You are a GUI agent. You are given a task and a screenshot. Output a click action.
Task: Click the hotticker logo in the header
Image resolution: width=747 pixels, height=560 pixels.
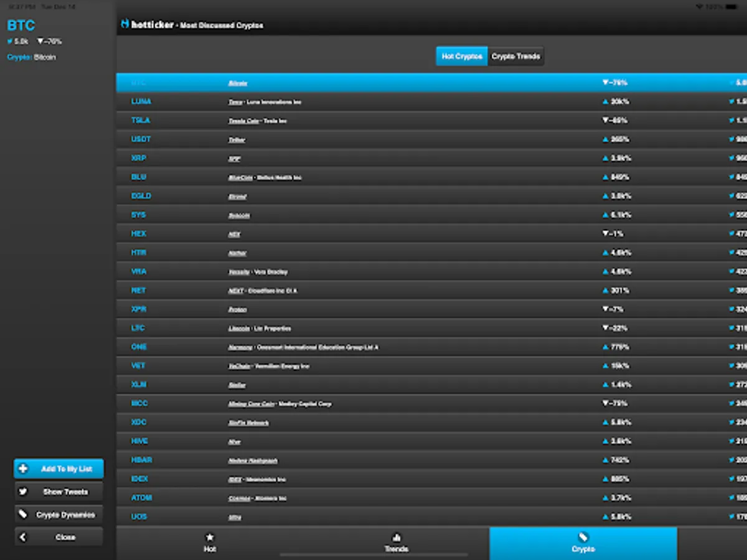tap(148, 25)
